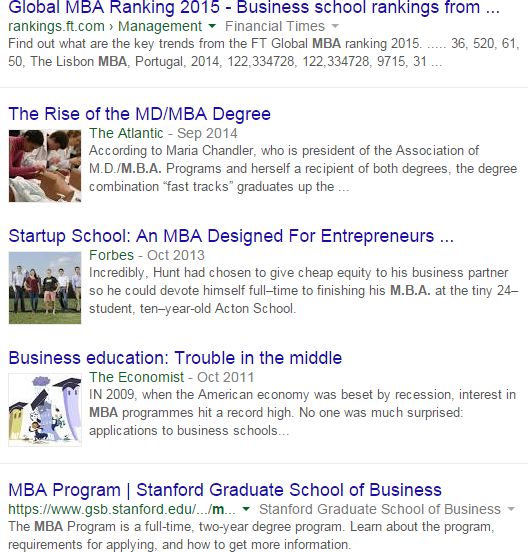Viewport: 528px width, 552px height.
Task: Open Startup School MBA for Entrepreneurs article
Action: (x=231, y=236)
